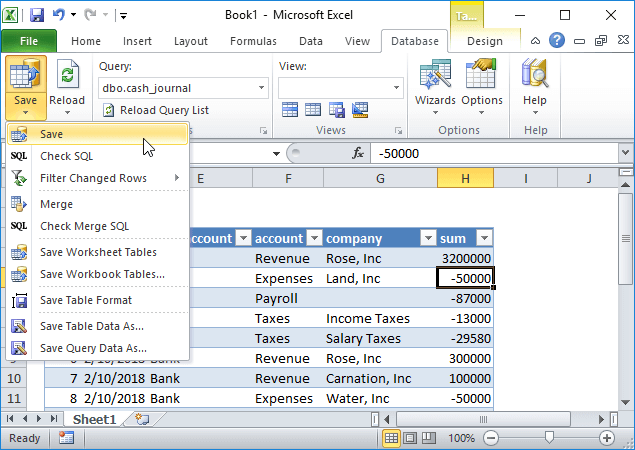Click the Insert Worksheet tab icon

pyautogui.click(x=142, y=419)
